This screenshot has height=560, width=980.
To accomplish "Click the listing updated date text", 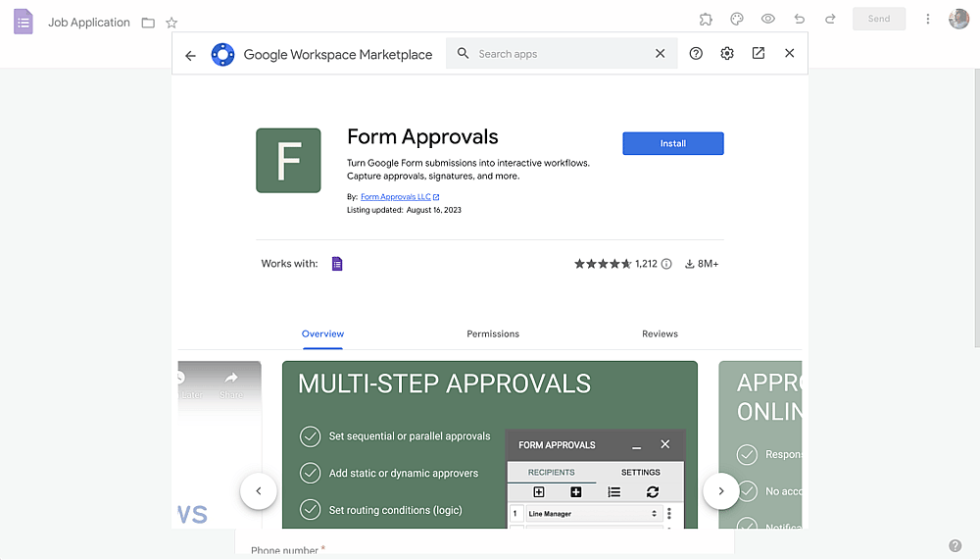I will 404,210.
